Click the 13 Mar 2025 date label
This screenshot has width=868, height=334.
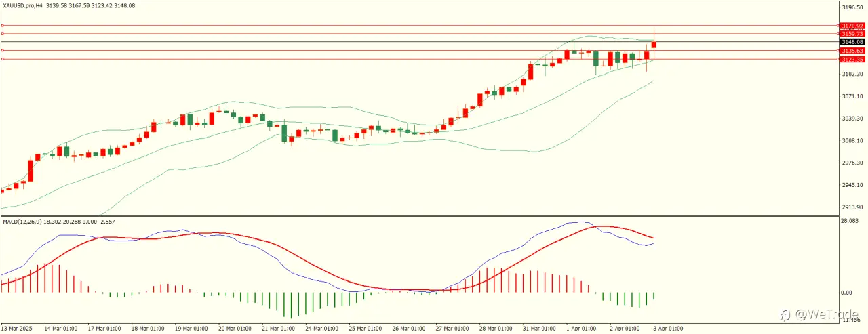(x=18, y=329)
